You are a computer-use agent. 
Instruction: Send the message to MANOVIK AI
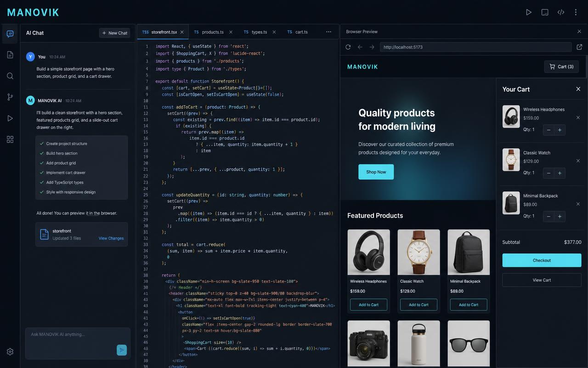pyautogui.click(x=122, y=350)
